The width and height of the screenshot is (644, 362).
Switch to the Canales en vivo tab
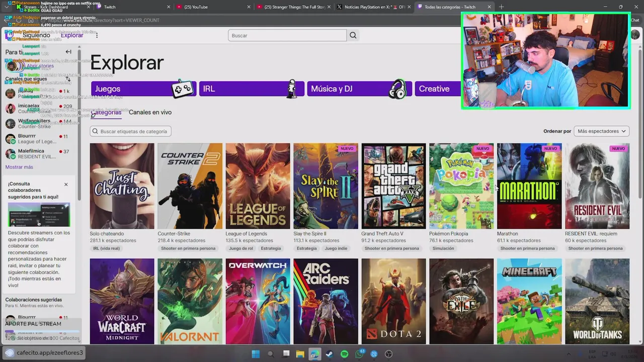pos(150,112)
